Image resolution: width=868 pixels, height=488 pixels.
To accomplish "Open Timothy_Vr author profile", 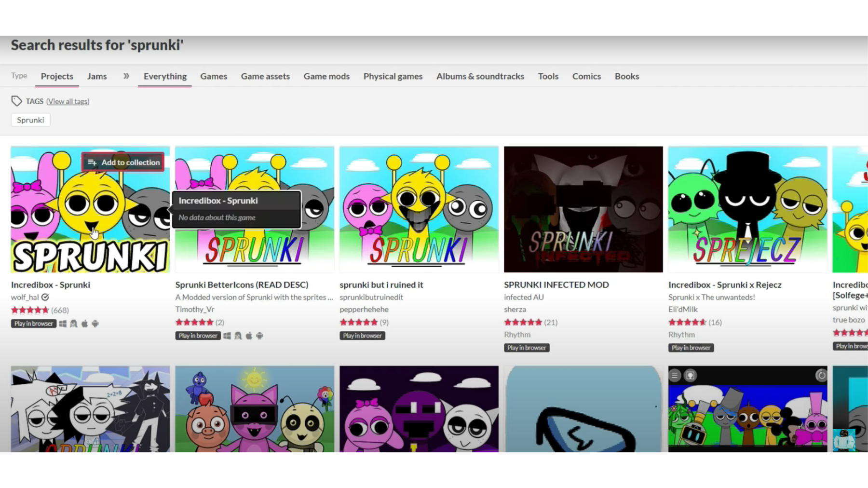I will [195, 309].
